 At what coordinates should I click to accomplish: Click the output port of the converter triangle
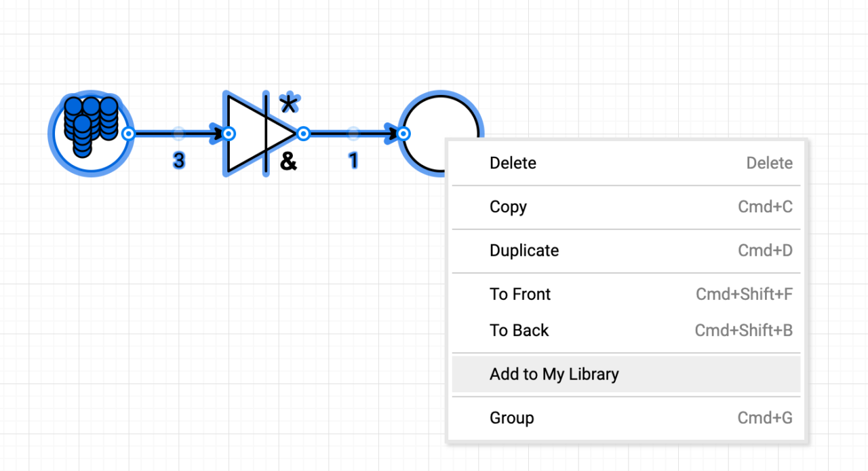[302, 134]
